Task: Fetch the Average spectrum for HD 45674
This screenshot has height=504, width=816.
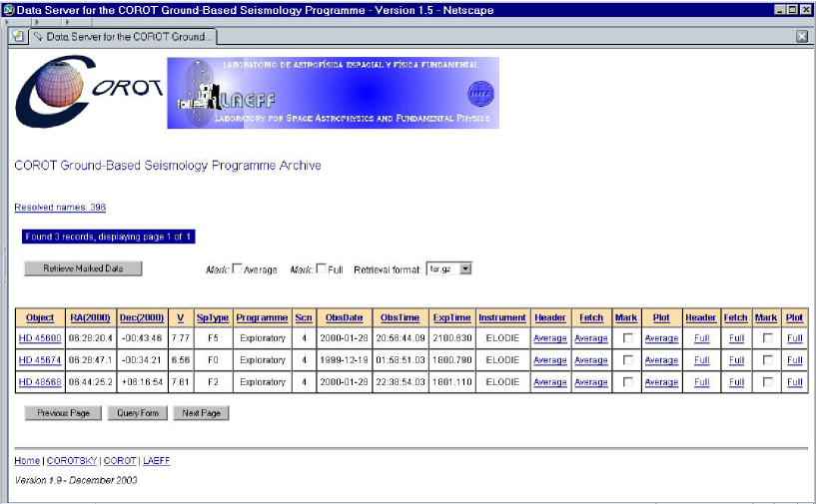Action: pos(591,360)
